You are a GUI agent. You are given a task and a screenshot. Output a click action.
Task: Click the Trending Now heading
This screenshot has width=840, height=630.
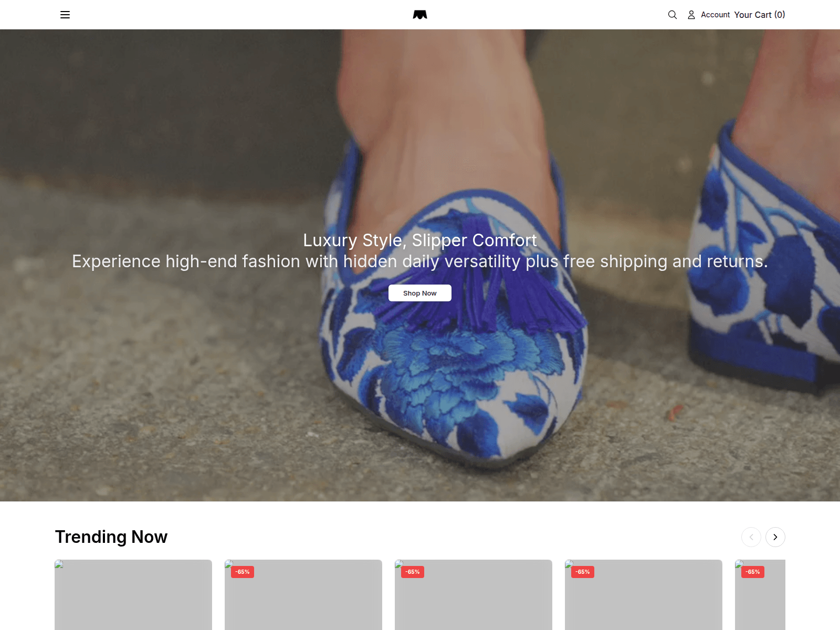click(x=111, y=537)
